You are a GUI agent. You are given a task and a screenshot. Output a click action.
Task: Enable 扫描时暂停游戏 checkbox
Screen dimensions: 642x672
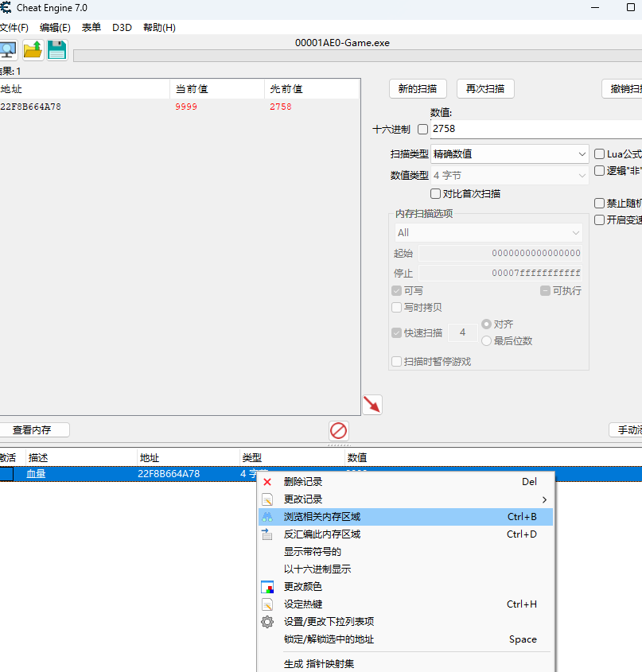[397, 362]
